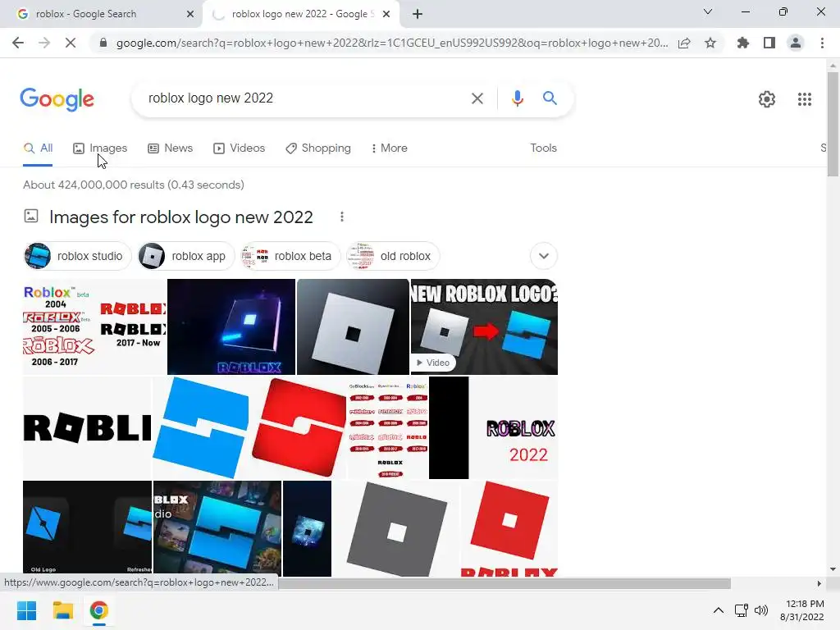This screenshot has height=630, width=840.
Task: Click the URL address bar
Action: [391, 43]
